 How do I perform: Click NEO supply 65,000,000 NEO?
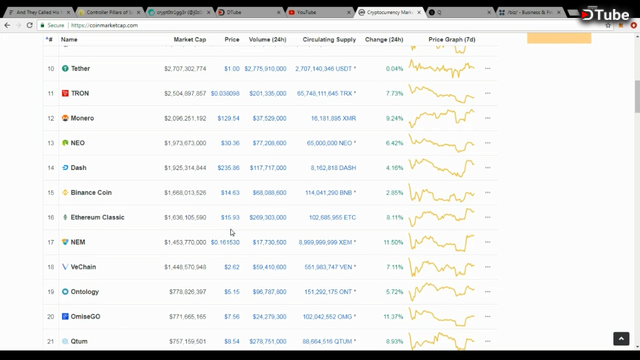point(329,143)
